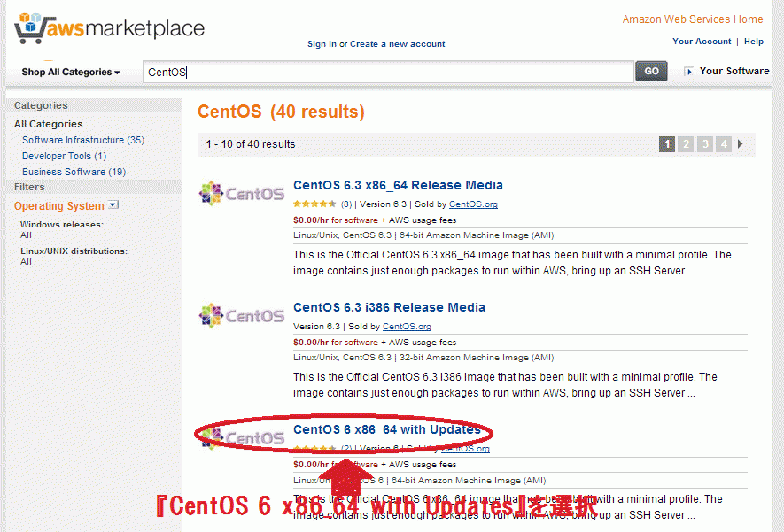Open CentOS 6.3 i386 Release Media
784x532 pixels.
click(x=389, y=307)
